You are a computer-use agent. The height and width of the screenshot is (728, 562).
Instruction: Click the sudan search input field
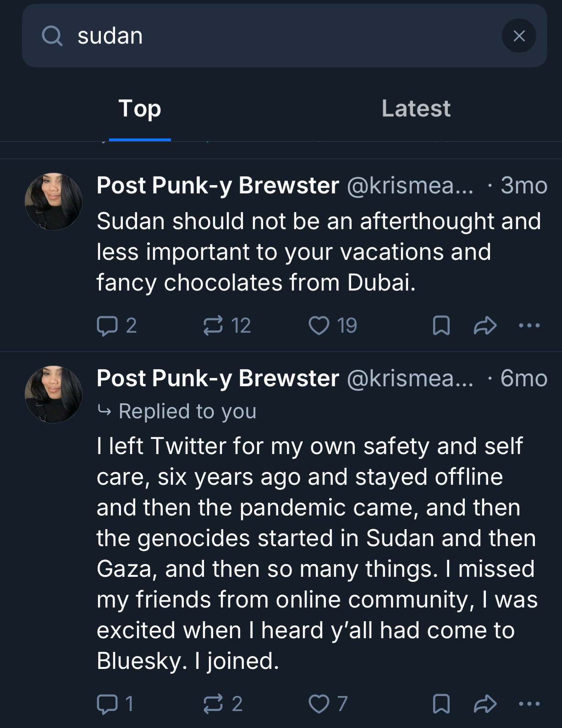(x=275, y=36)
